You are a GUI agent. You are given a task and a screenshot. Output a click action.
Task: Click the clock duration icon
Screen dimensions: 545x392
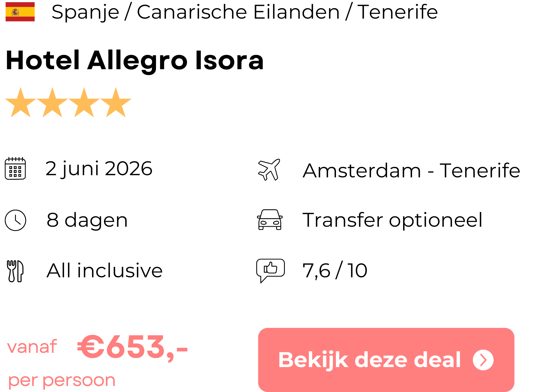coord(16,220)
